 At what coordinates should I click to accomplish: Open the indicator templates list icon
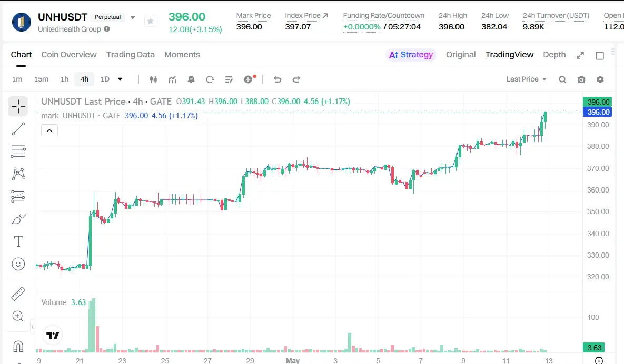(229, 79)
